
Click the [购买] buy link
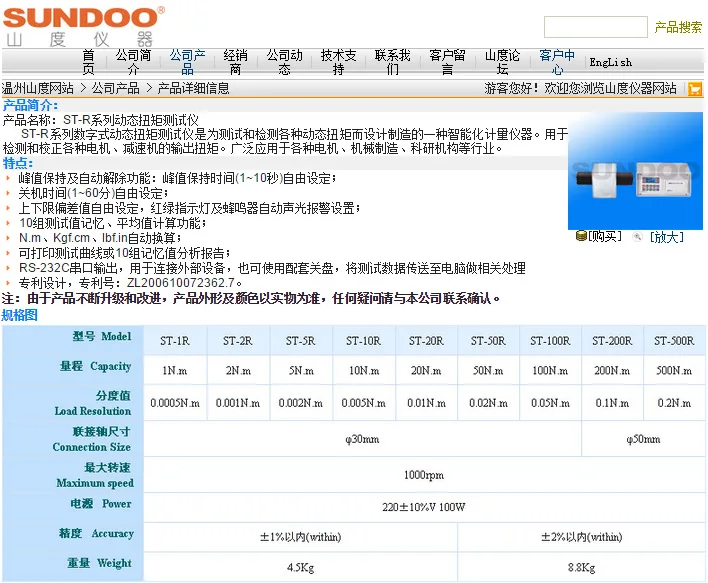(x=605, y=236)
